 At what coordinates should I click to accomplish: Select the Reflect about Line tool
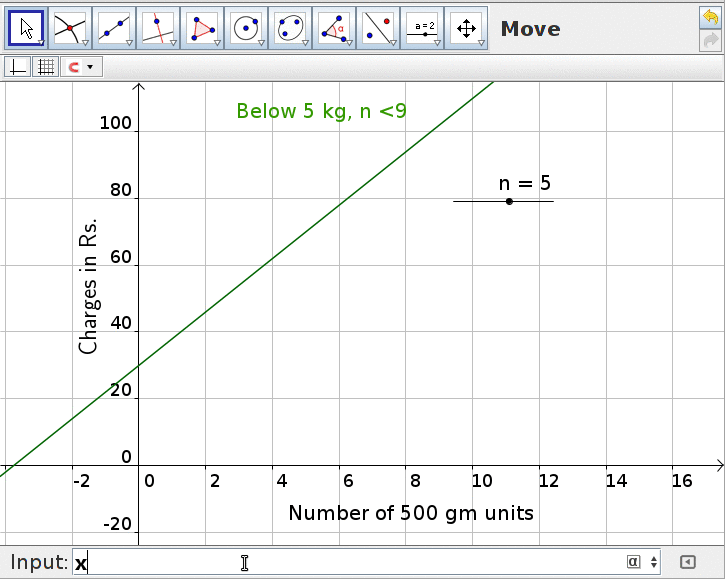pos(378,28)
